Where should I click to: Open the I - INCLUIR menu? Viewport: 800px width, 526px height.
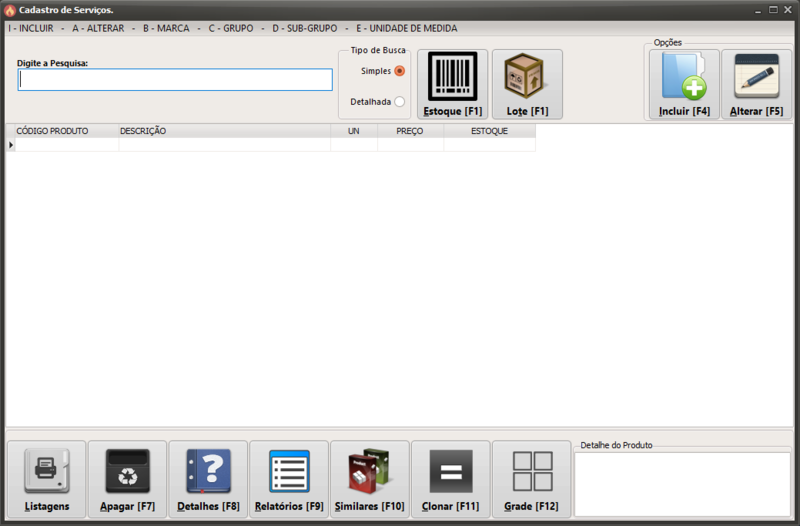tap(31, 29)
